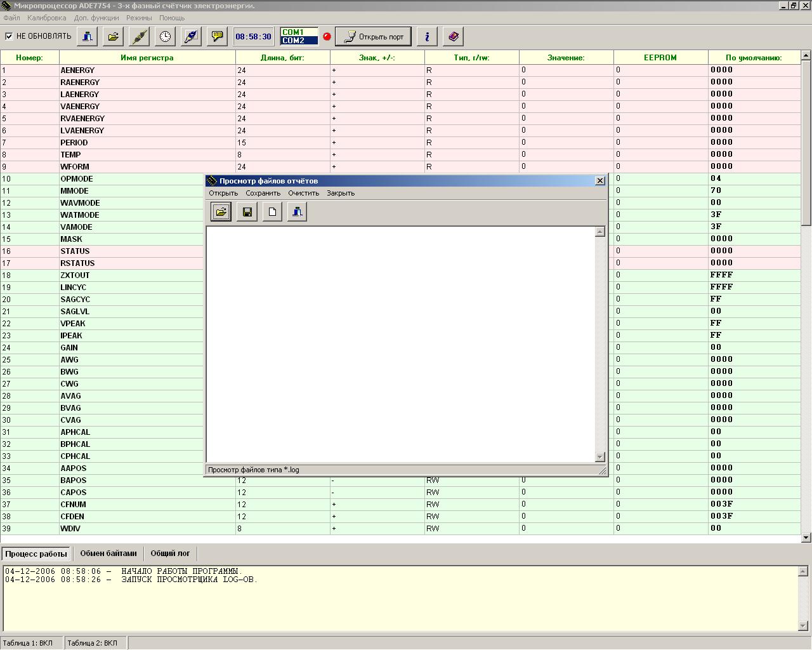This screenshot has width=812, height=650.
Task: Click the open folder icon in report viewer
Action: (x=221, y=211)
